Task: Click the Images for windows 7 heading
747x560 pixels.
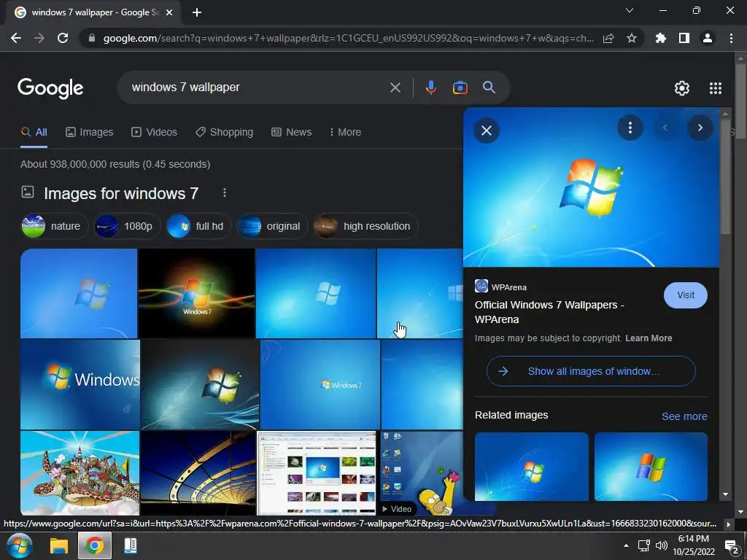Action: (x=121, y=193)
